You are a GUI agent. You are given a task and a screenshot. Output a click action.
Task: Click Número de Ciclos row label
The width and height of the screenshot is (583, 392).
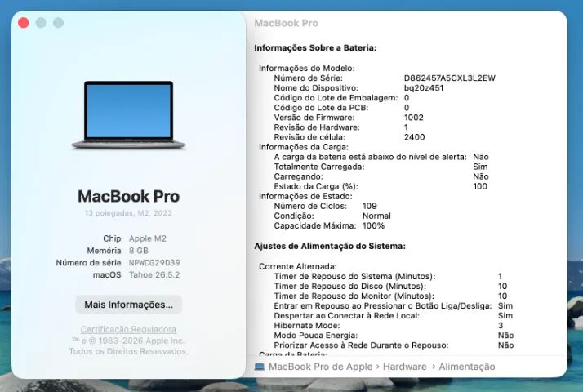point(310,206)
